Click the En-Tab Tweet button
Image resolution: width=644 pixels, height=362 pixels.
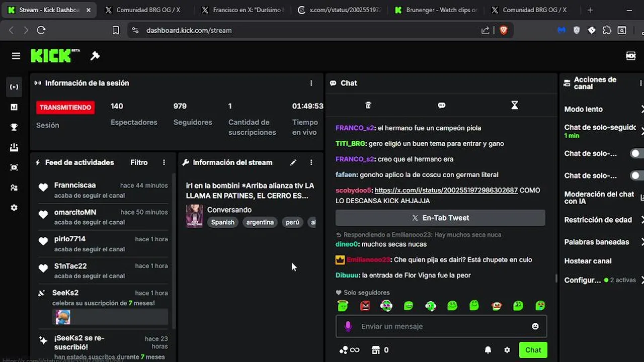pyautogui.click(x=440, y=218)
